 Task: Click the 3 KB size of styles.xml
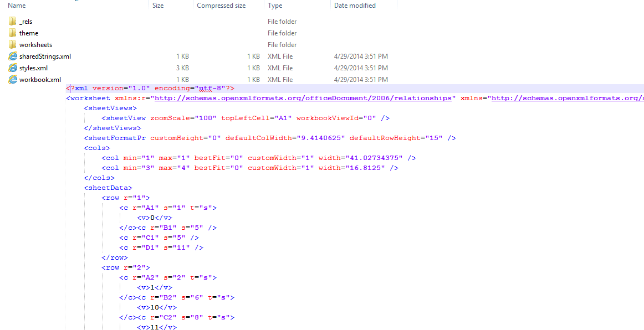tap(182, 68)
